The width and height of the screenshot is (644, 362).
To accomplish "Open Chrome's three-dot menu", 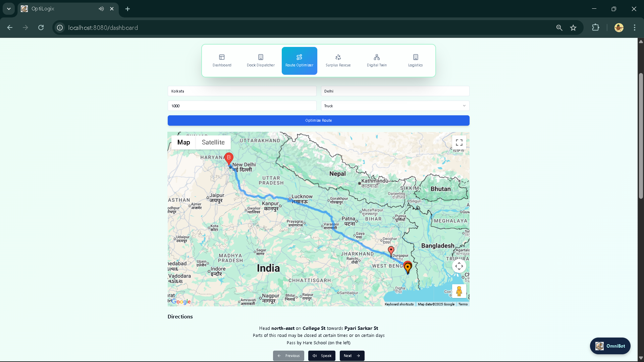I will tap(634, 28).
